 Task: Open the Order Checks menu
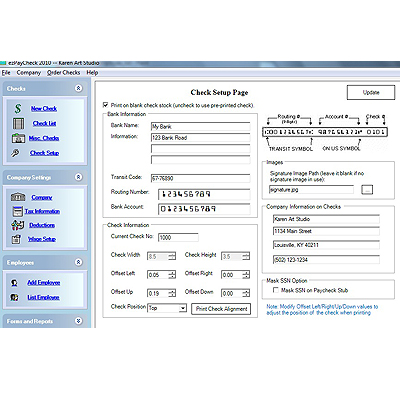tap(63, 73)
